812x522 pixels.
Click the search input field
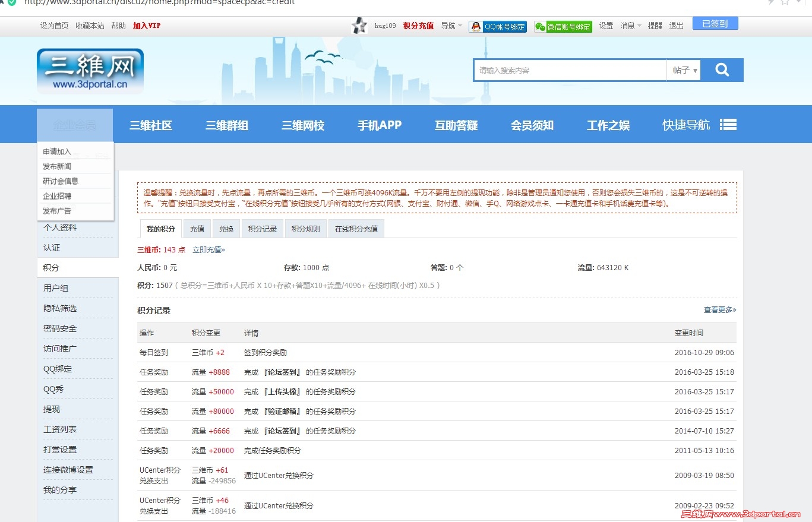(570, 70)
